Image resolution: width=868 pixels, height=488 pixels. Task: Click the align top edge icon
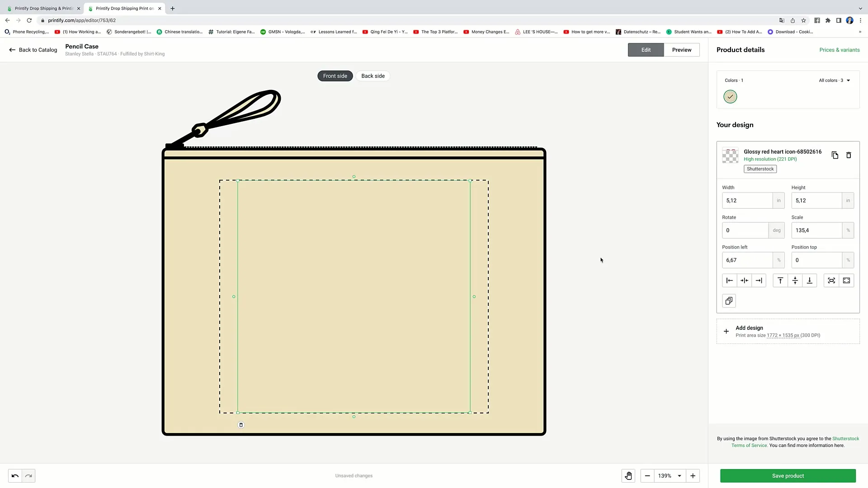[x=780, y=281]
